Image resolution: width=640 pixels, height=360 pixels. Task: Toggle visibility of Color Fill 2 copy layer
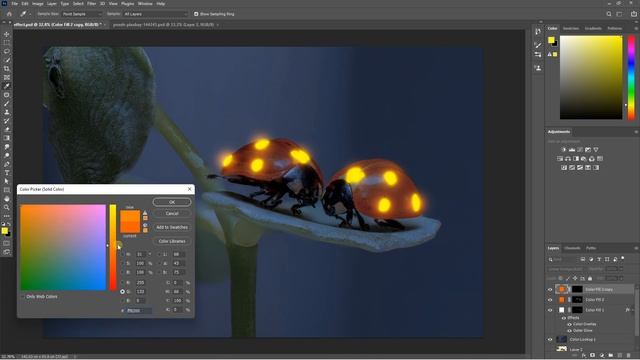[x=550, y=289]
